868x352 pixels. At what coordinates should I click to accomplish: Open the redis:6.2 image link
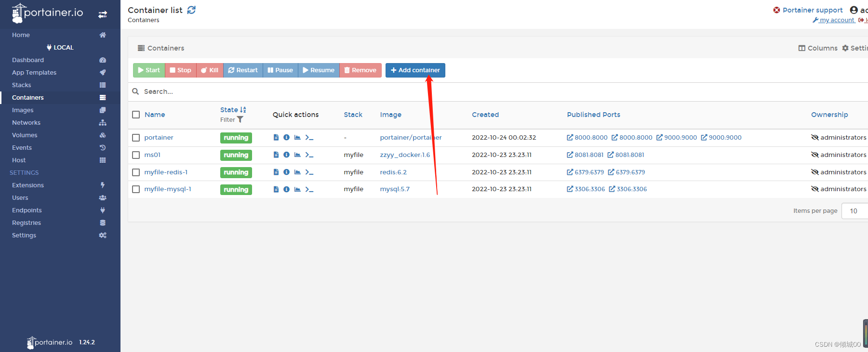tap(393, 172)
